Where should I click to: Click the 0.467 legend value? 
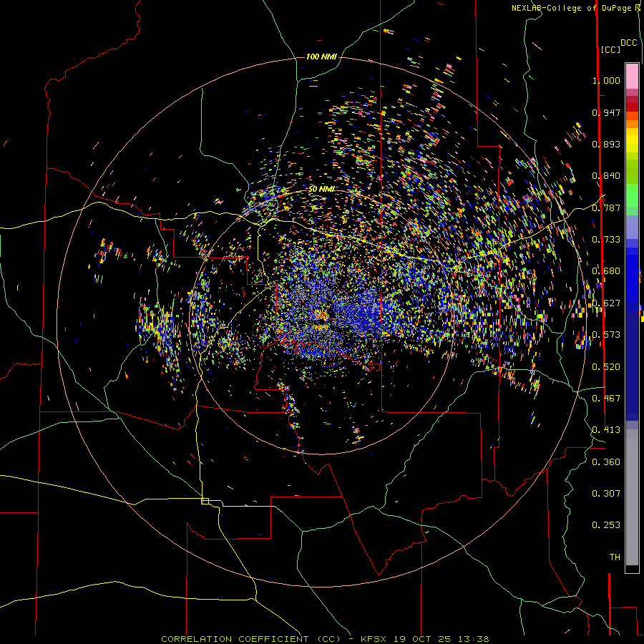coord(606,399)
